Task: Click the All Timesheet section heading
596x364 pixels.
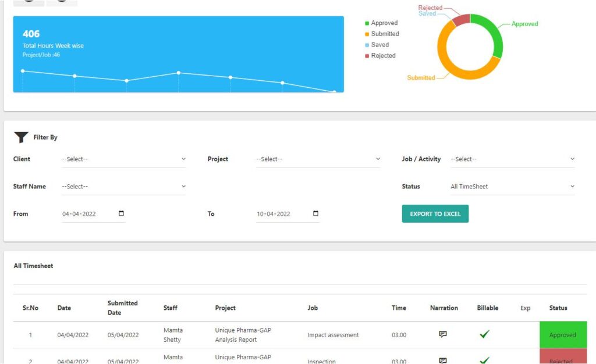Action: (x=33, y=266)
